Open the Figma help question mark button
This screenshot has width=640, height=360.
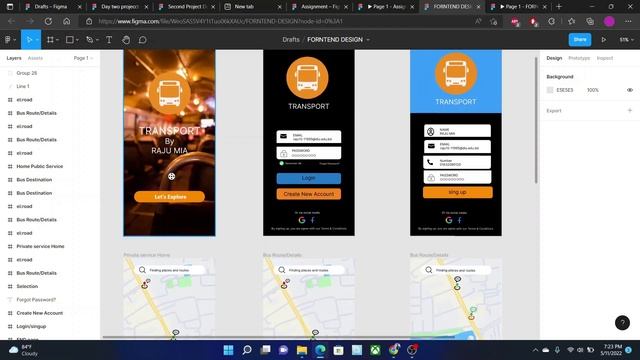[622, 322]
